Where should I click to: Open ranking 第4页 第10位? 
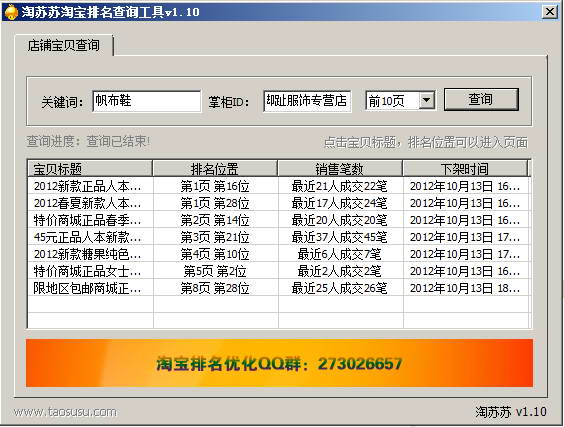tap(215, 254)
